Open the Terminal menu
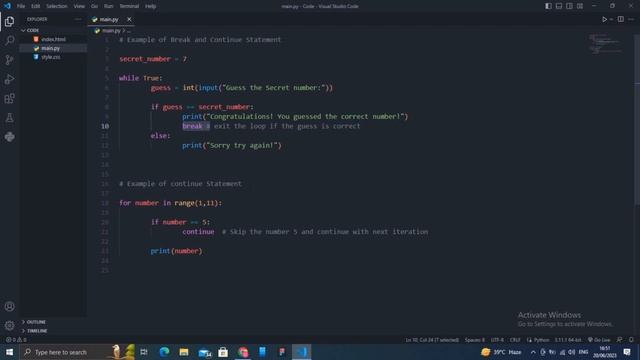640x360 pixels. (x=129, y=6)
